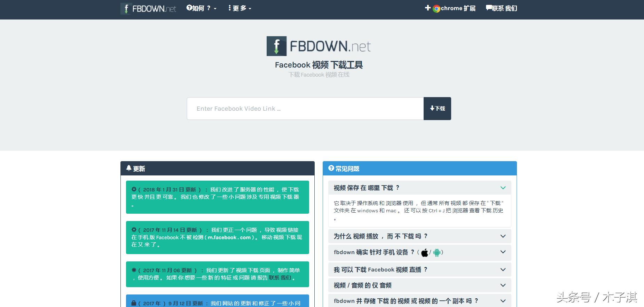644x307 pixels.
Task: Click the 视频/音频的仅音频 question title
Action: pyautogui.click(x=363, y=285)
